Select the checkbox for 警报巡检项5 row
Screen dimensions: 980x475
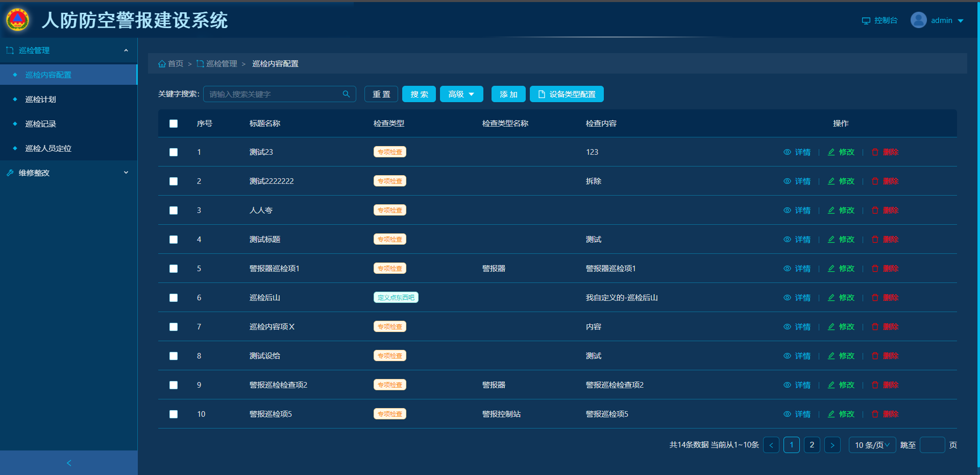[174, 414]
